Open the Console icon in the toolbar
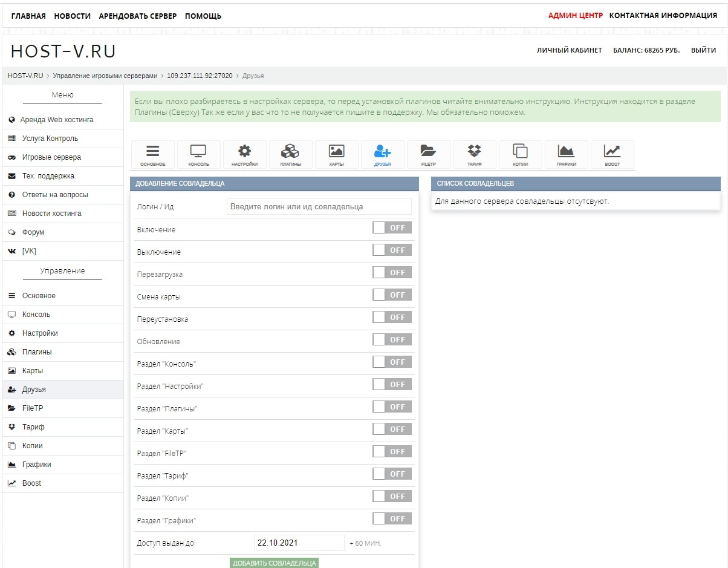Screen dimensions: 728x568 click(x=198, y=155)
